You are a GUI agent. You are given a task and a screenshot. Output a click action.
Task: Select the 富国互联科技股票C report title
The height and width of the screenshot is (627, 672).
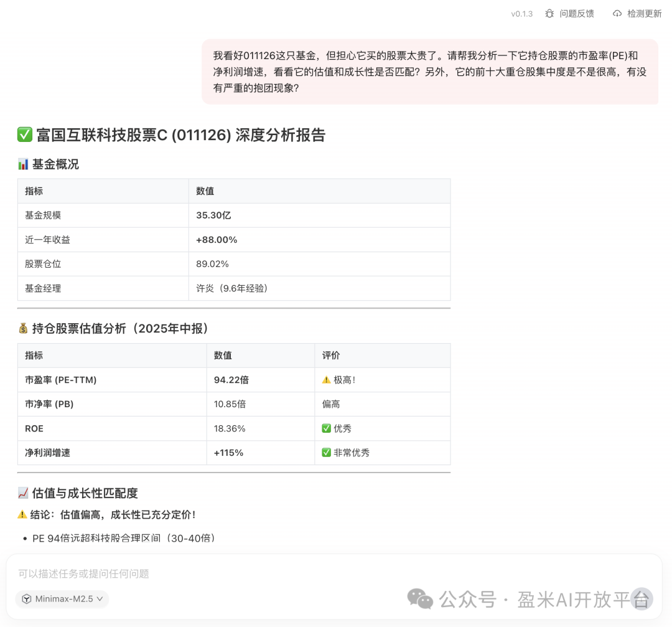[x=180, y=135]
